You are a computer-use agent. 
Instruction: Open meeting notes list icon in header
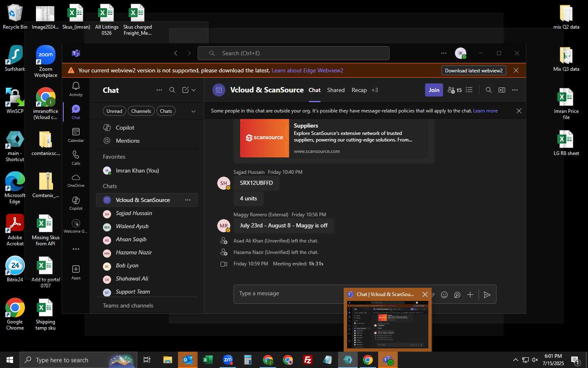click(x=469, y=90)
